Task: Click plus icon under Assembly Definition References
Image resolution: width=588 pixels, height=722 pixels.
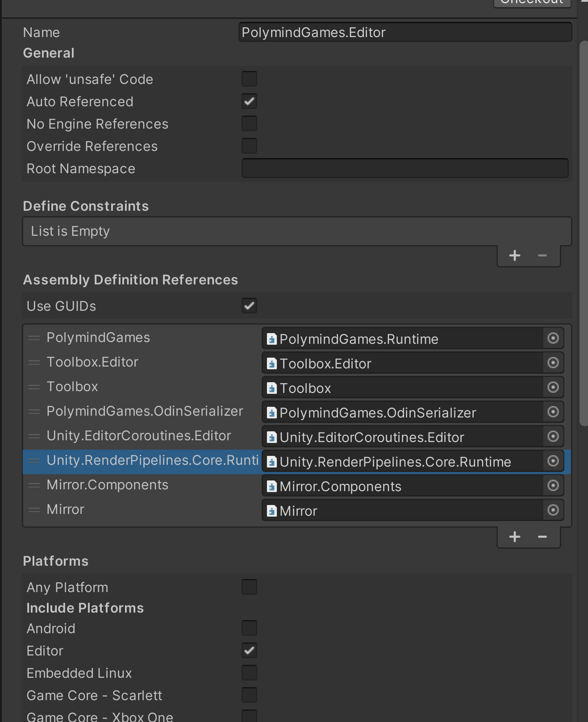Action: (x=515, y=537)
